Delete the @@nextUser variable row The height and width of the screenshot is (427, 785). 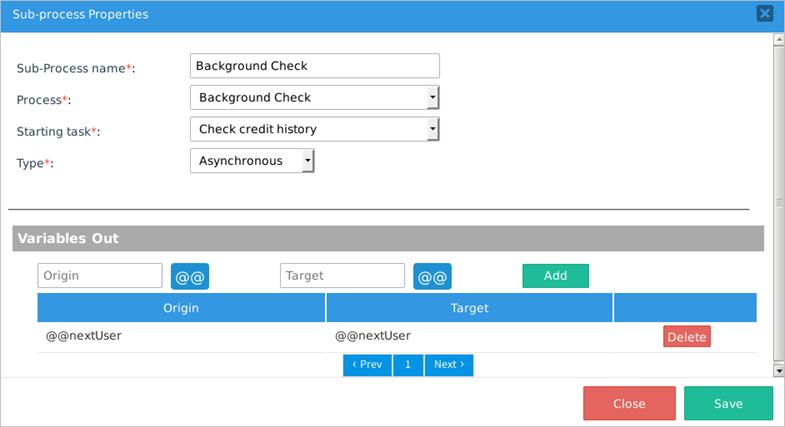click(x=686, y=337)
